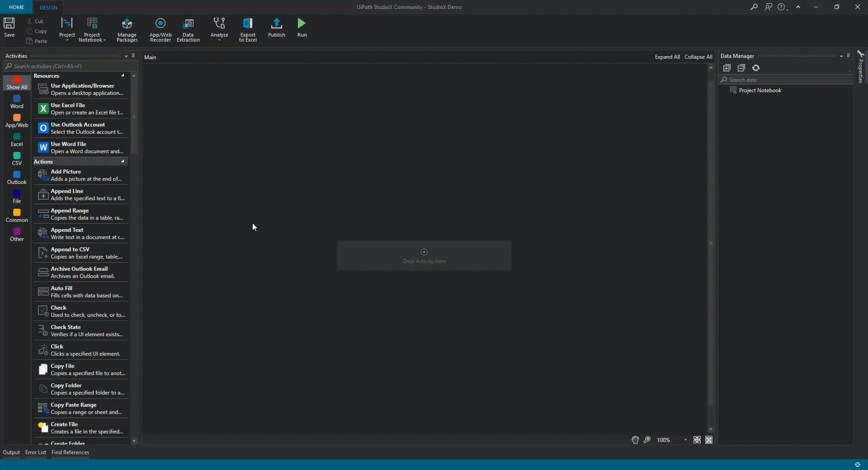The width and height of the screenshot is (868, 470).
Task: Select Copy Folder activity
Action: [80, 389]
